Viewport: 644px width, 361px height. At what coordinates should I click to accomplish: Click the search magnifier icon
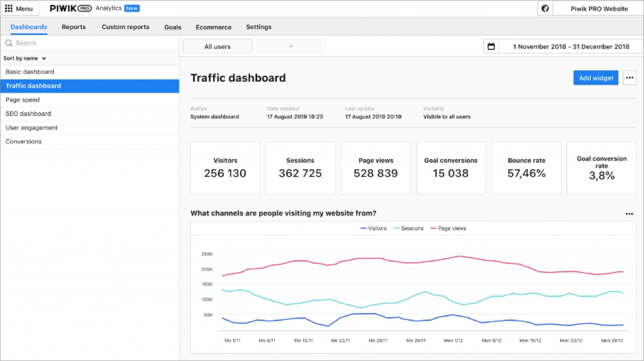pos(9,43)
